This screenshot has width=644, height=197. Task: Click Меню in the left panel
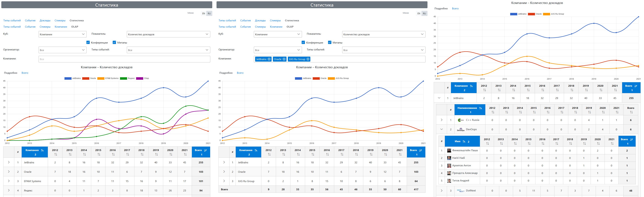click(x=191, y=13)
